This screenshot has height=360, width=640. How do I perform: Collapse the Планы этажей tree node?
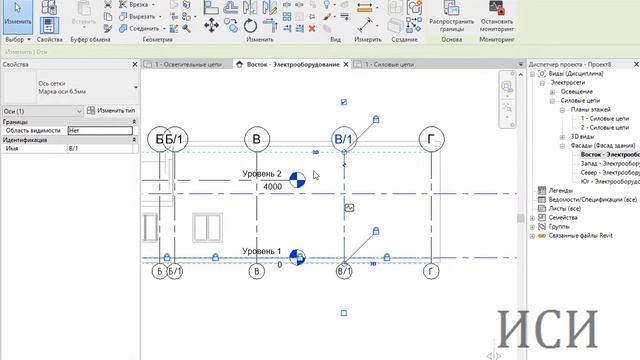click(562, 110)
